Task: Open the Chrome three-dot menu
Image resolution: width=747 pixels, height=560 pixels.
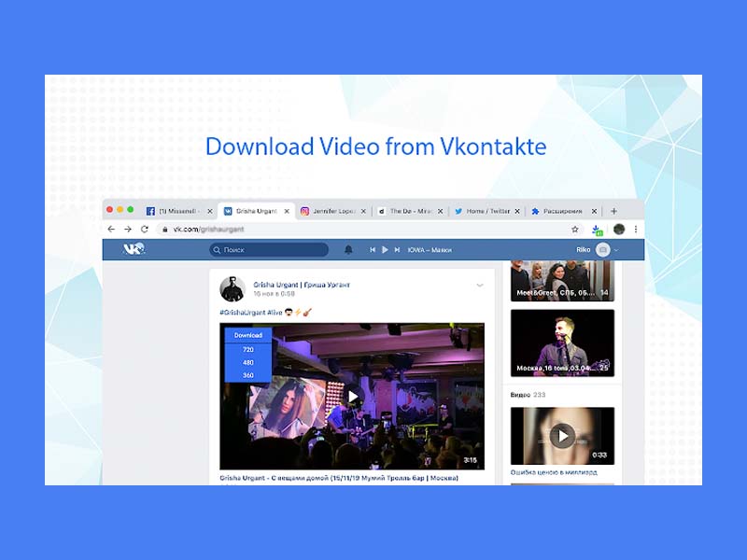Action: click(x=636, y=229)
